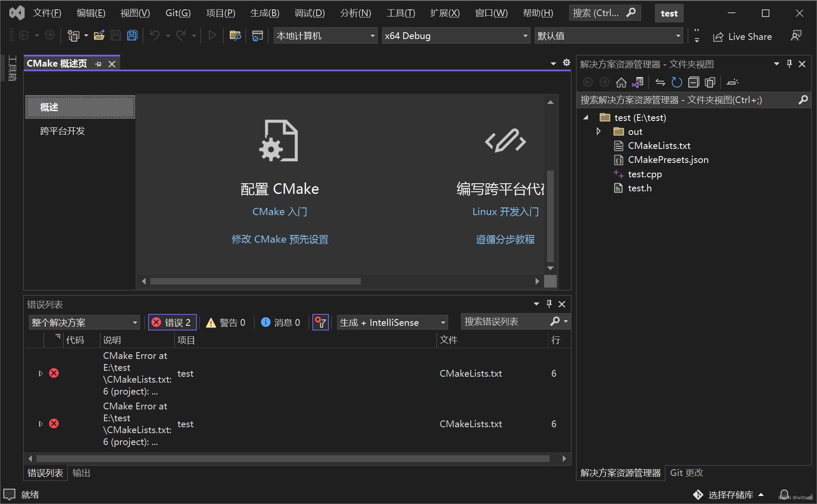
Task: Click the Start debugging play icon
Action: pos(212,36)
